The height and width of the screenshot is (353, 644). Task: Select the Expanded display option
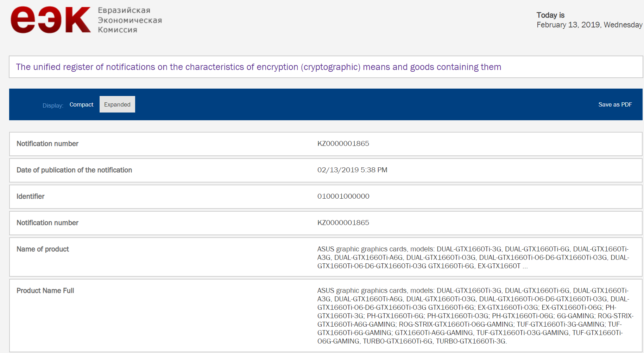[117, 104]
